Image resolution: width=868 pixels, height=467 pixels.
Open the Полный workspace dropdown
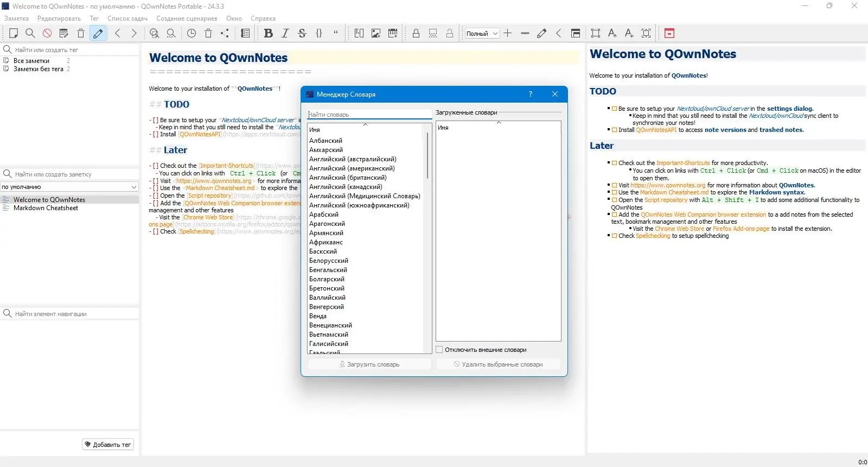pyautogui.click(x=482, y=34)
